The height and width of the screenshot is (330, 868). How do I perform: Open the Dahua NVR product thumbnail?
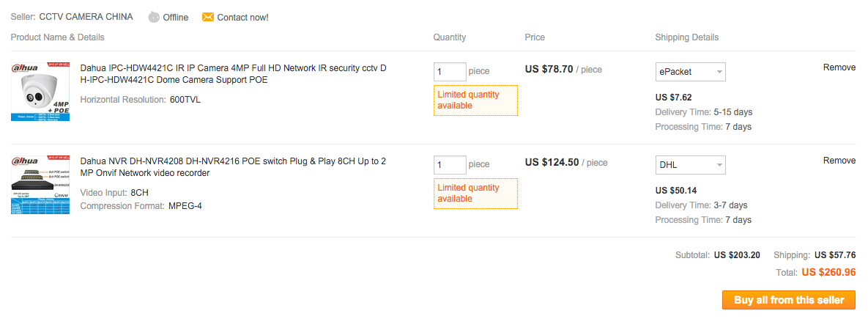pyautogui.click(x=40, y=185)
